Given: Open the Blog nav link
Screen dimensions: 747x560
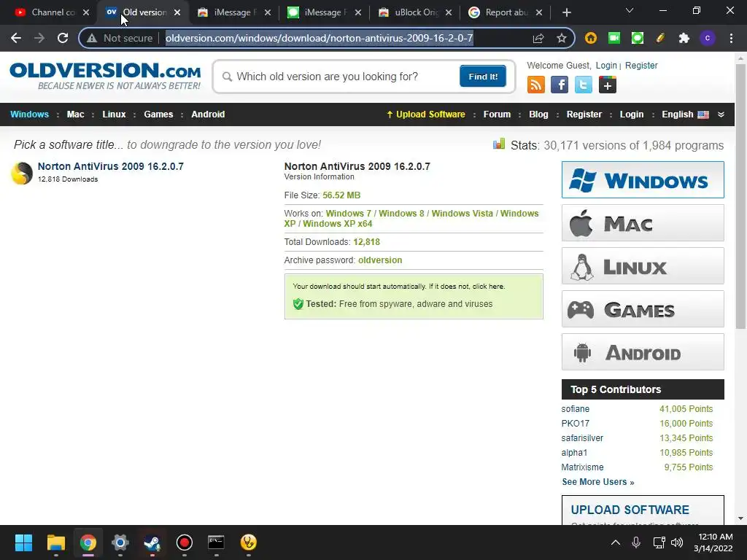Looking at the screenshot, I should [539, 114].
